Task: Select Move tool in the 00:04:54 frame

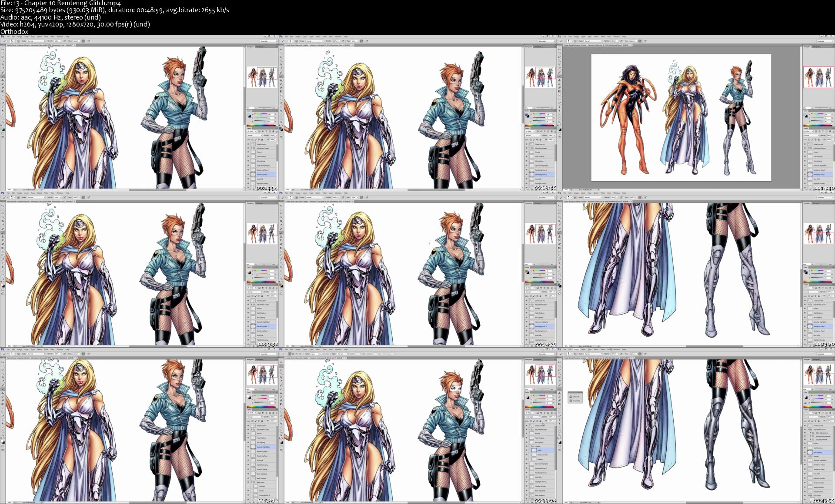Action: coord(3,49)
